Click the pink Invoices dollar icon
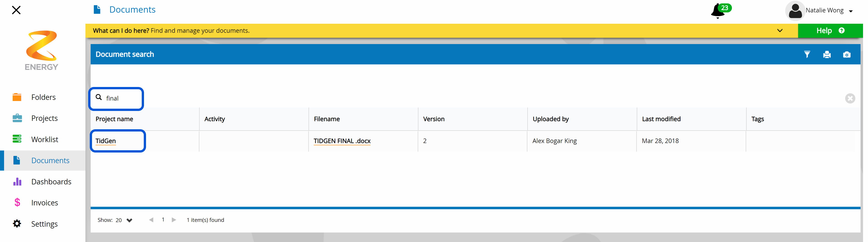The width and height of the screenshot is (868, 242). (17, 202)
